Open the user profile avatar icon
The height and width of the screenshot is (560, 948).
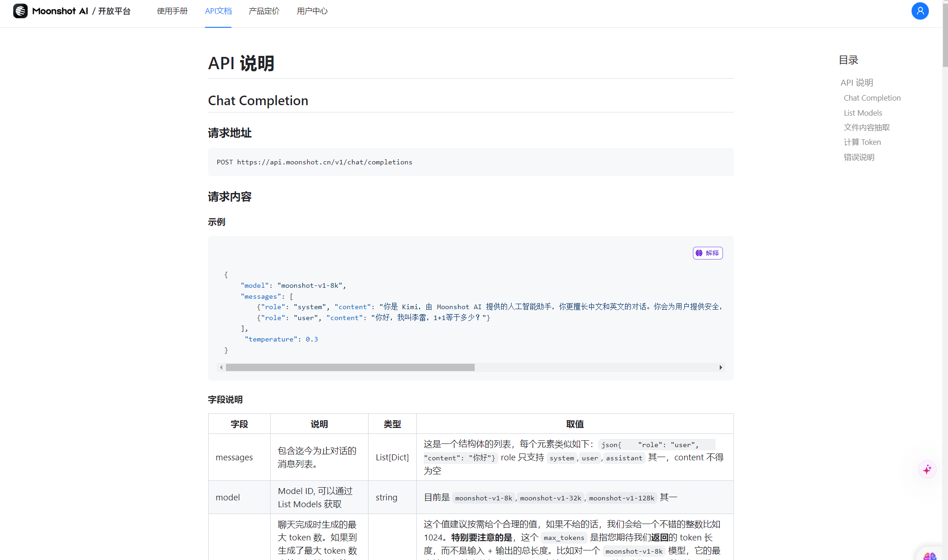click(x=920, y=11)
